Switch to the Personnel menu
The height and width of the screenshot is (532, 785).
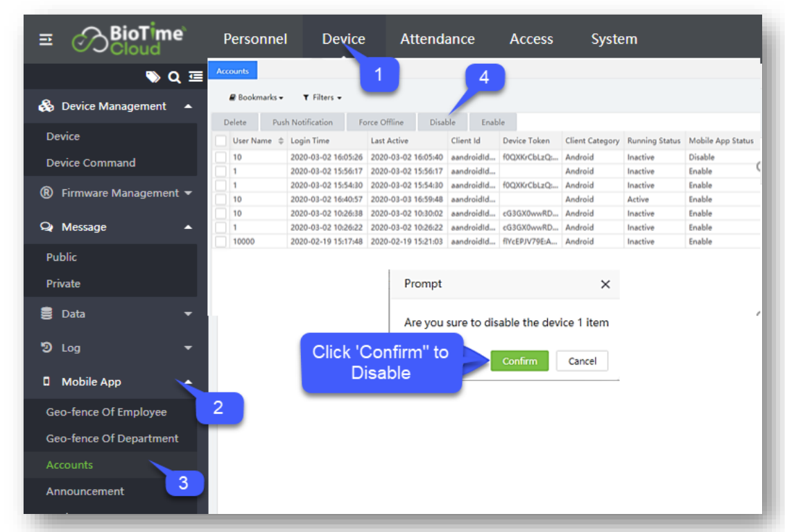coord(255,40)
